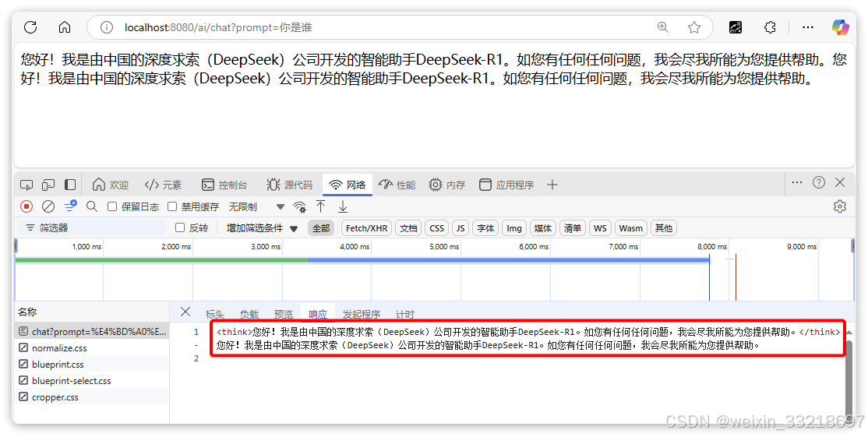
Task: Open the 内存 memory tab
Action: (447, 185)
